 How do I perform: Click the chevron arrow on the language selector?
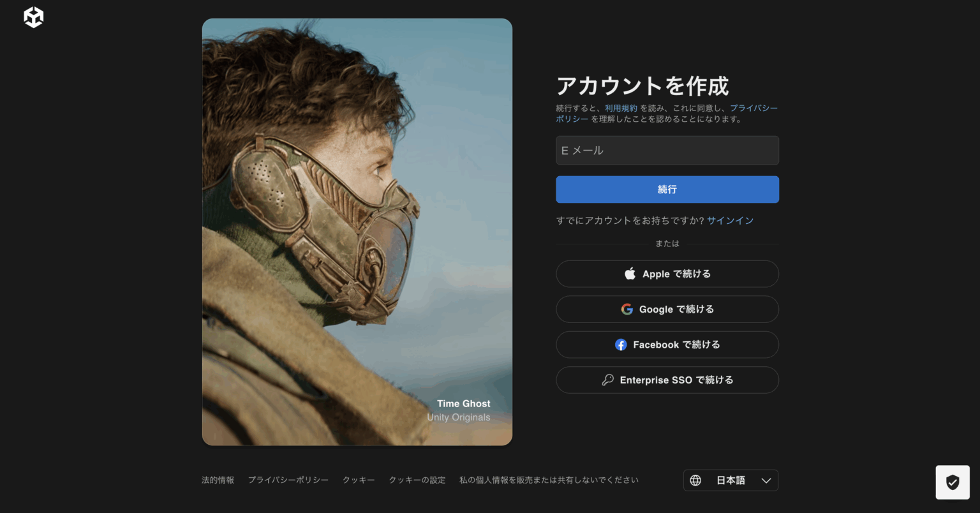click(765, 480)
